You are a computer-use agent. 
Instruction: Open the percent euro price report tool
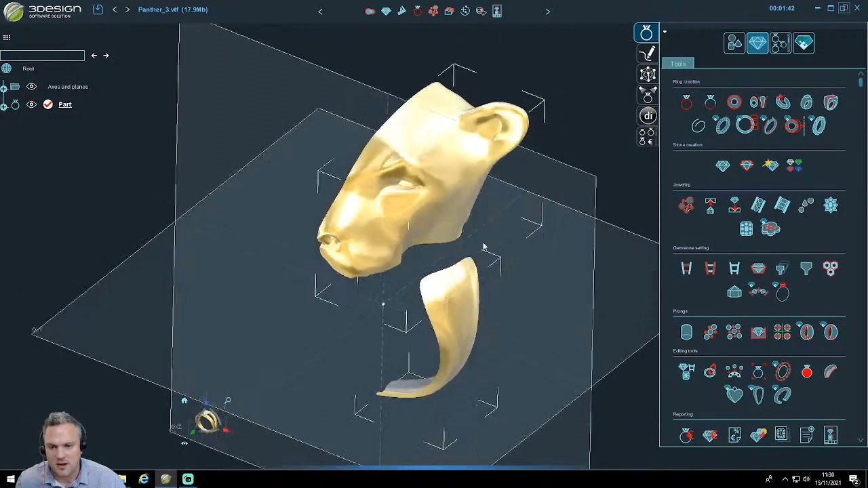pos(734,435)
